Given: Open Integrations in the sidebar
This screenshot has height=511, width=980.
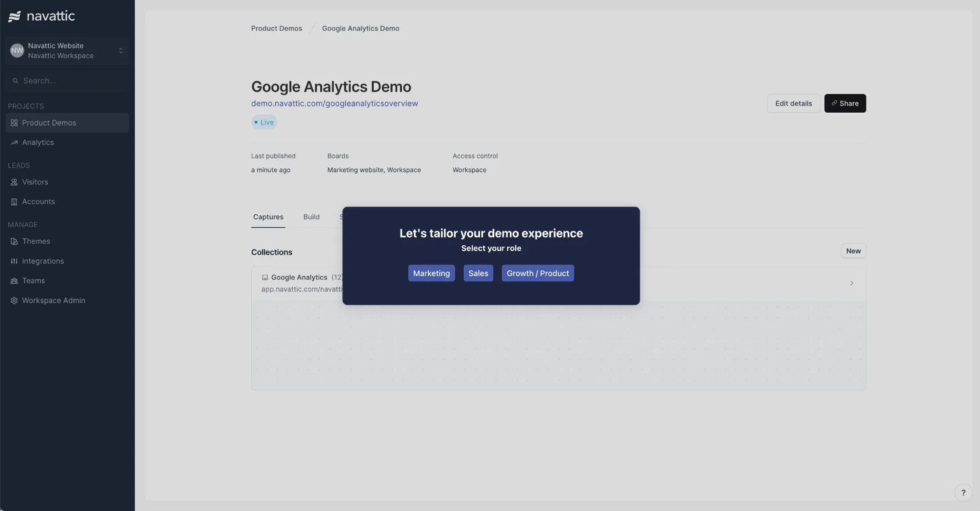Looking at the screenshot, I should [67, 261].
